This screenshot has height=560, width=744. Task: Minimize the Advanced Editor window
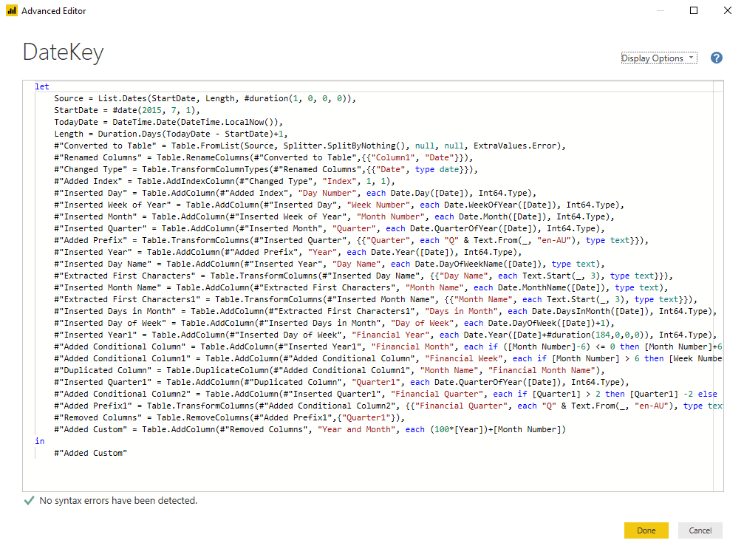pos(660,10)
